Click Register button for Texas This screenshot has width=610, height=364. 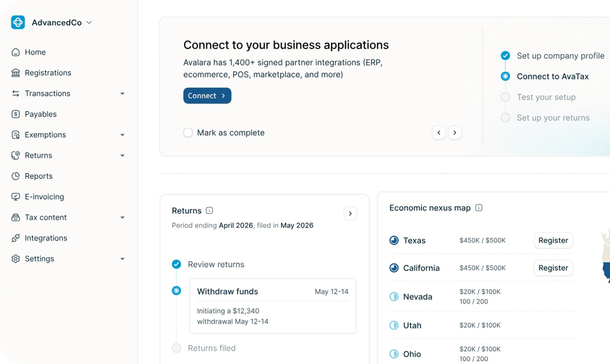[553, 240]
